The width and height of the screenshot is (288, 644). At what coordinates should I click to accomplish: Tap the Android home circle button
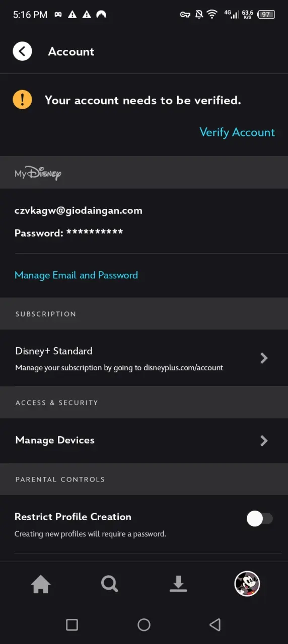tap(144, 625)
